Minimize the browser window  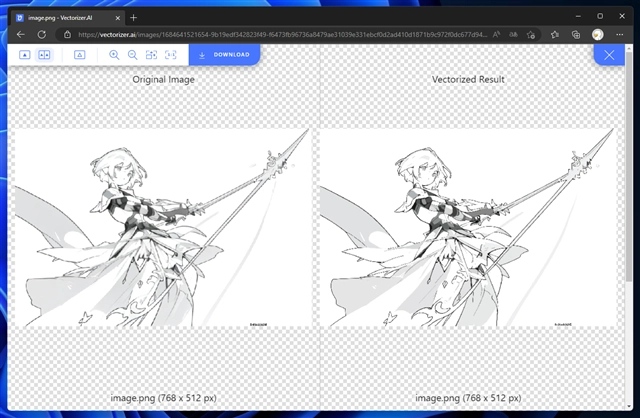pos(578,16)
